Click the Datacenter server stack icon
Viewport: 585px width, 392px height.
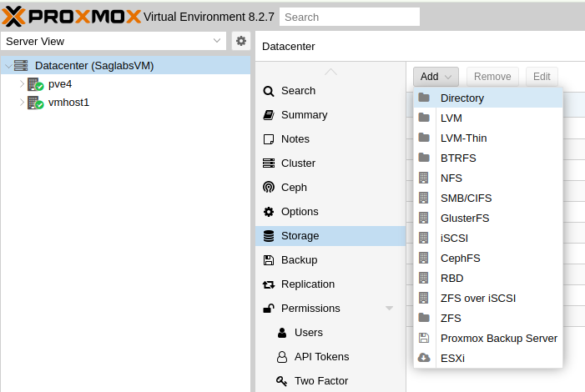(21, 66)
